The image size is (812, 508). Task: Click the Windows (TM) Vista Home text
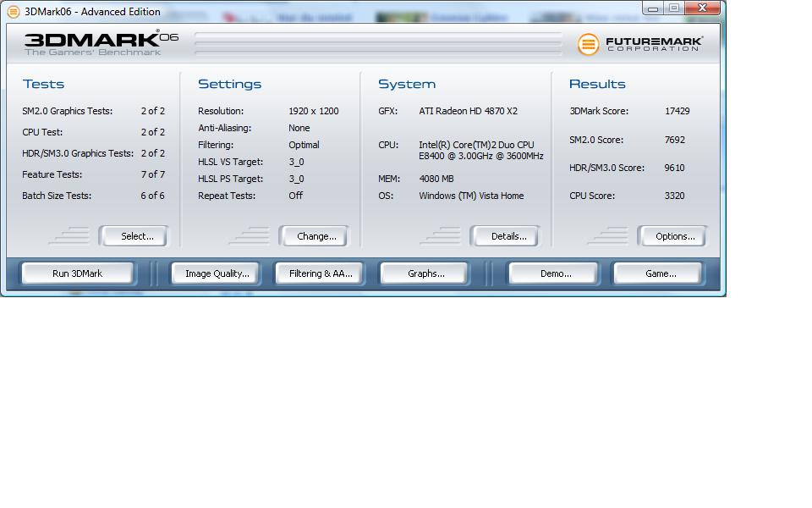[471, 196]
